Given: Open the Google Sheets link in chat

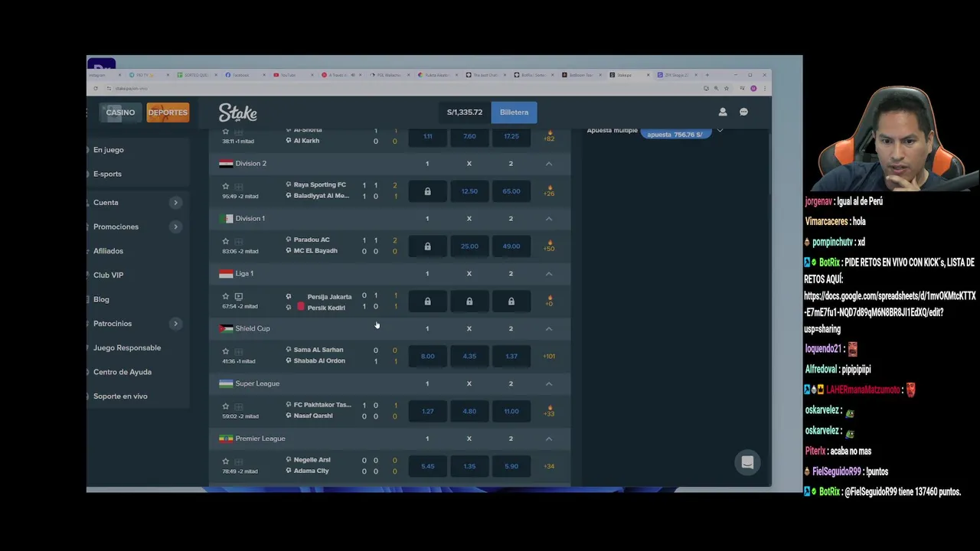Looking at the screenshot, I should click(890, 312).
